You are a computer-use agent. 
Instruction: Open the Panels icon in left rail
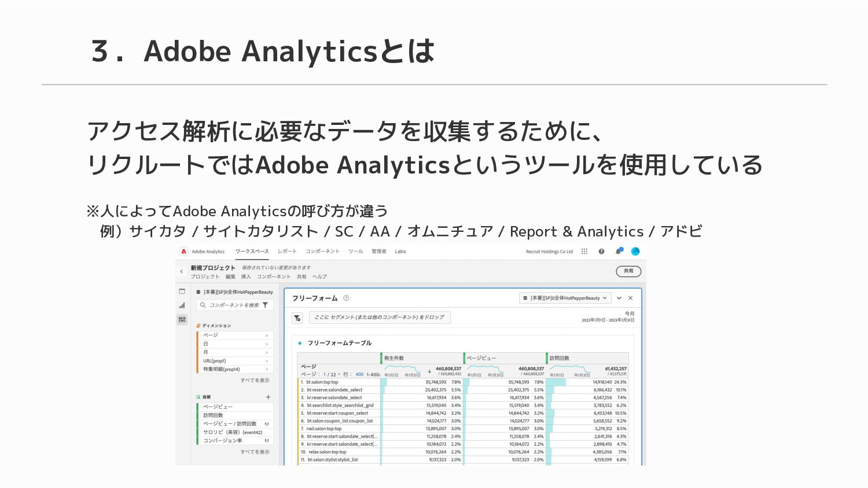point(182,291)
